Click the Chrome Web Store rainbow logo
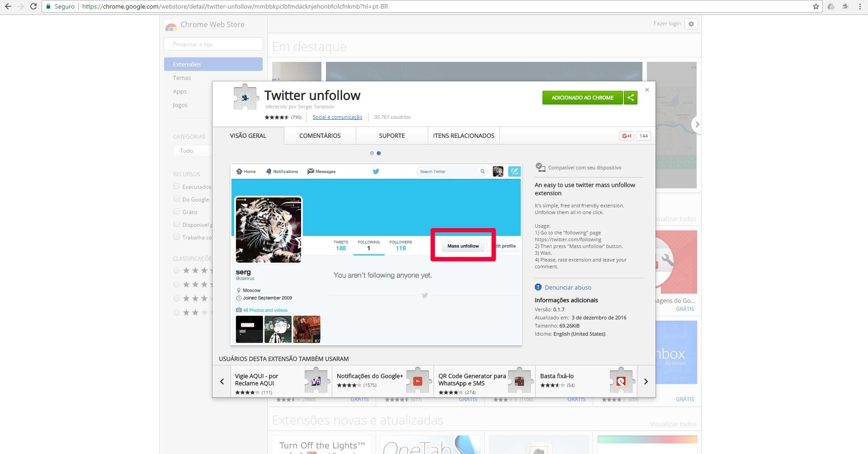The width and height of the screenshot is (868, 454). tap(171, 26)
